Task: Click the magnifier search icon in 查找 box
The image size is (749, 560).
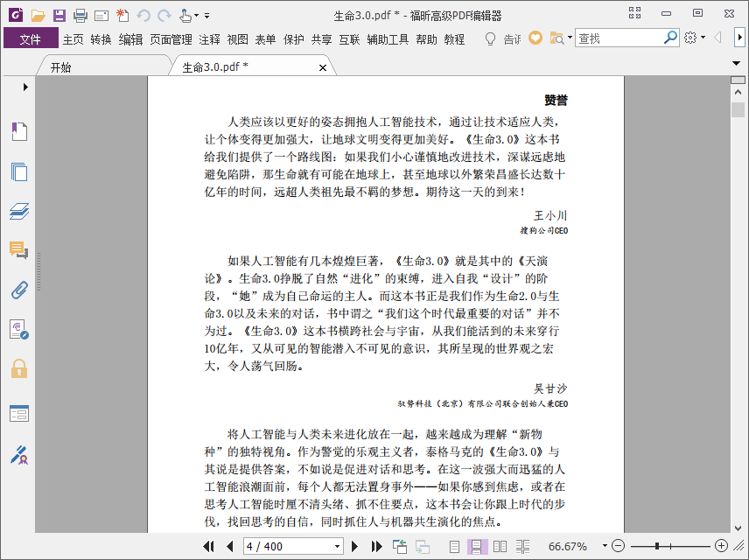Action: coord(670,38)
